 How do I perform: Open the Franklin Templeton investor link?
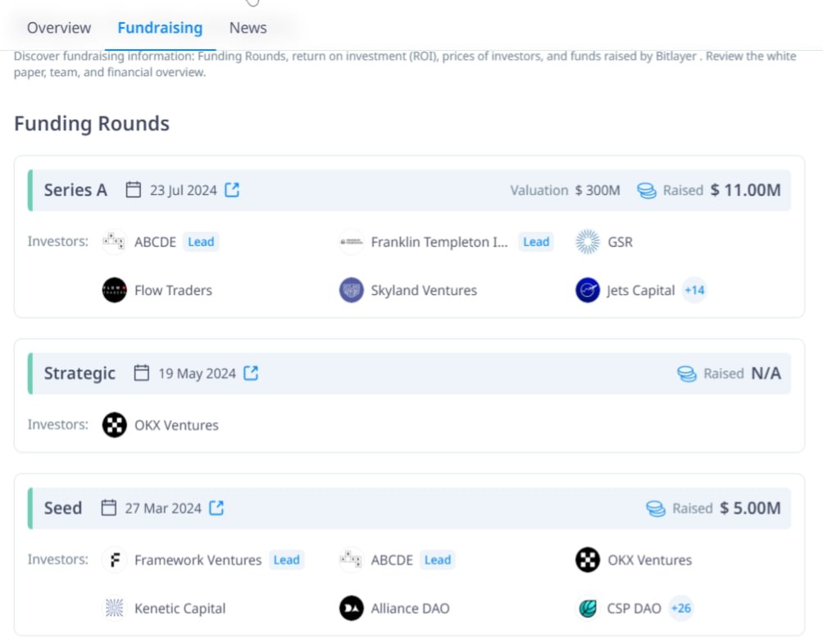pyautogui.click(x=439, y=242)
